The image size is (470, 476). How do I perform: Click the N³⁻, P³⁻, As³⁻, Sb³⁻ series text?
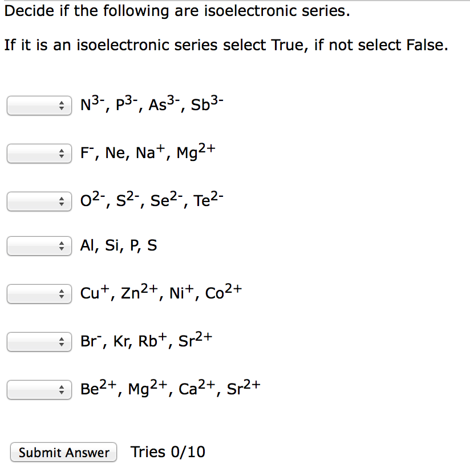(151, 104)
